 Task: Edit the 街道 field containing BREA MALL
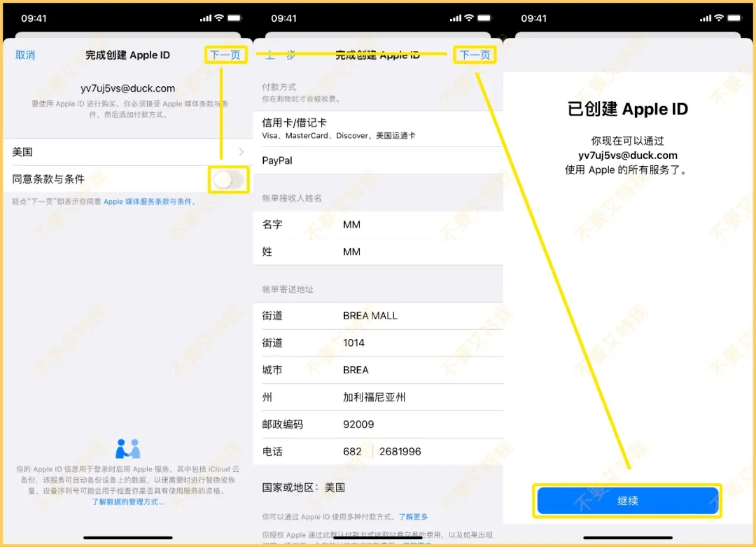coord(378,316)
